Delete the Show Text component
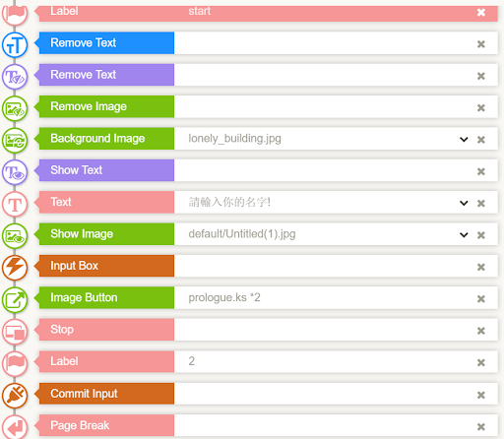Screen dimensions: 504x439 (481, 171)
